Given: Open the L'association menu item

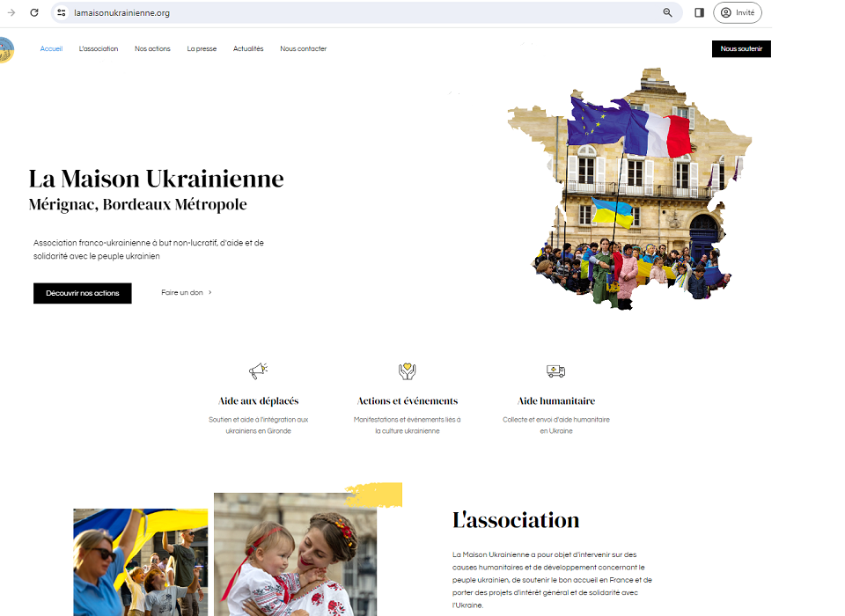Looking at the screenshot, I should 98,48.
